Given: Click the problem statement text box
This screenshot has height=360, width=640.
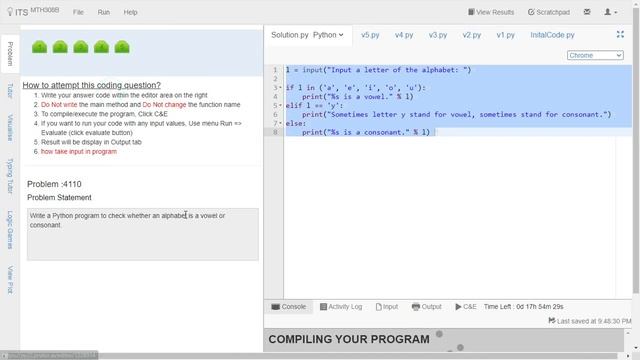Looking at the screenshot, I should tap(142, 234).
